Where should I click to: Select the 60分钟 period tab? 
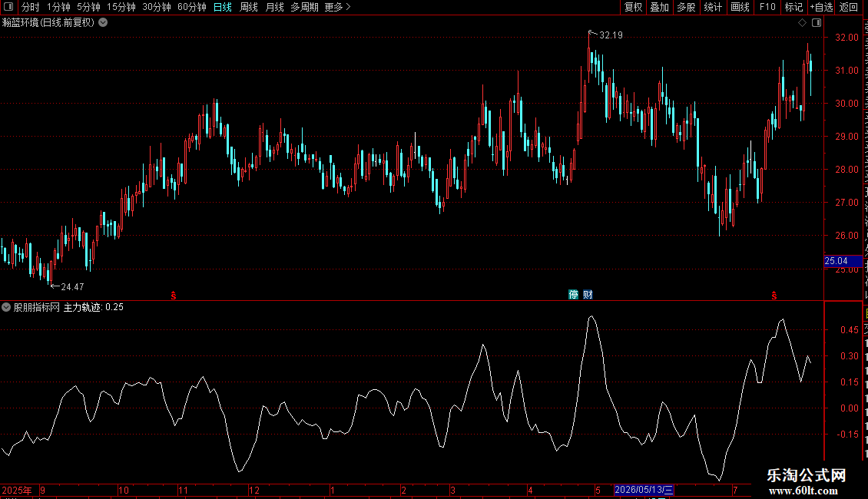[192, 7]
